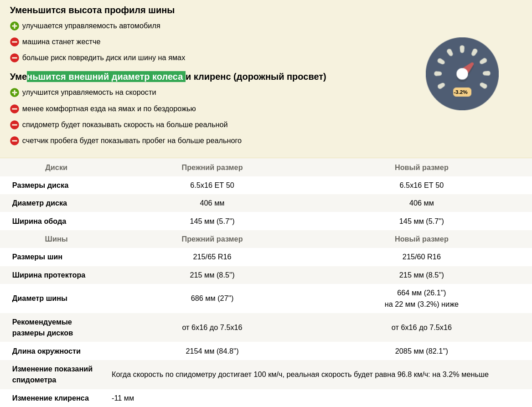Click the new rim width '145 мм (5.7")'
This screenshot has width=532, height=407.
coord(421,222)
